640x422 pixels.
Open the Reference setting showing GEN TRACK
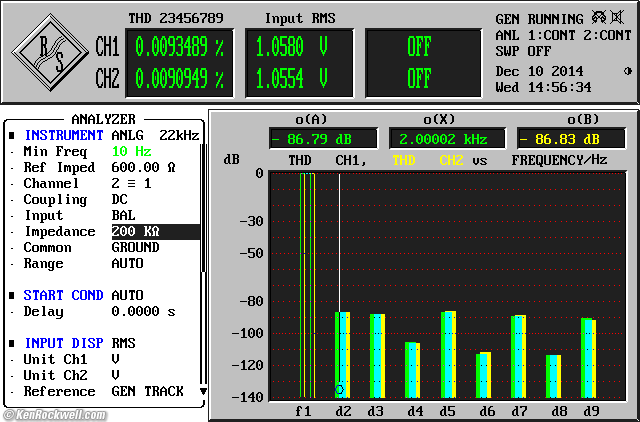(x=146, y=391)
